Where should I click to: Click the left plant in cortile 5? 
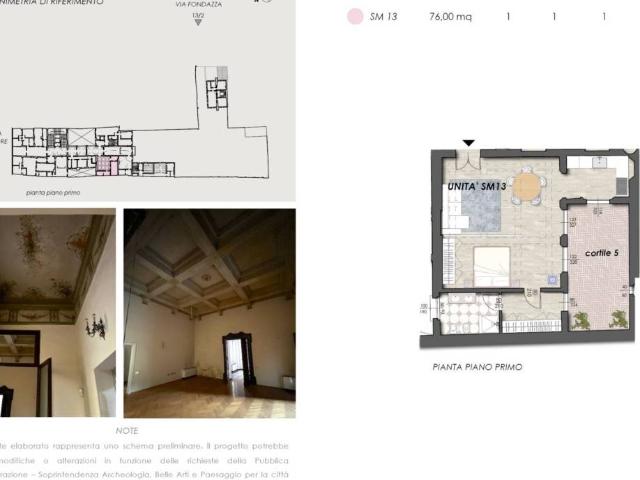(581, 320)
